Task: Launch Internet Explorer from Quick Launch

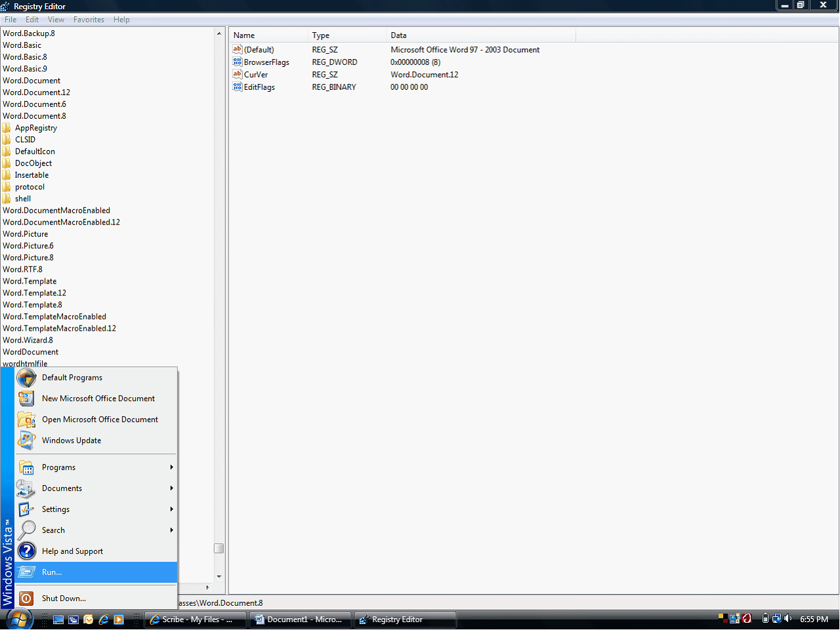Action: tap(104, 619)
